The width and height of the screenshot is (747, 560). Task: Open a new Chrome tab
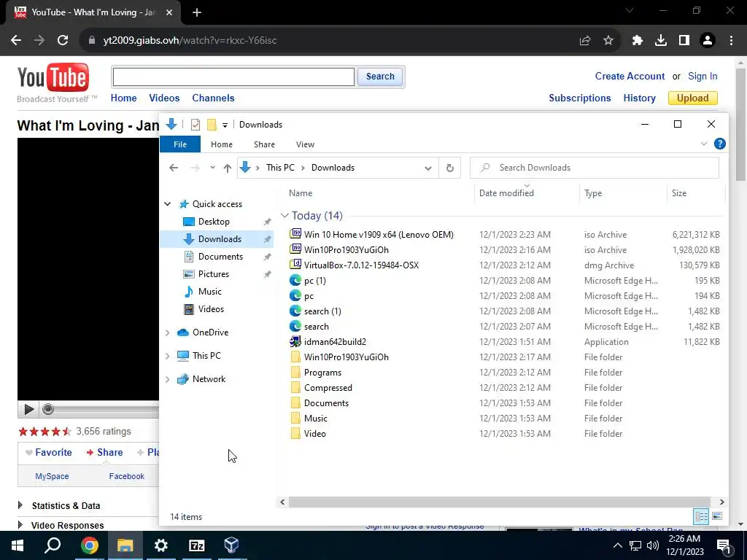pos(197,12)
